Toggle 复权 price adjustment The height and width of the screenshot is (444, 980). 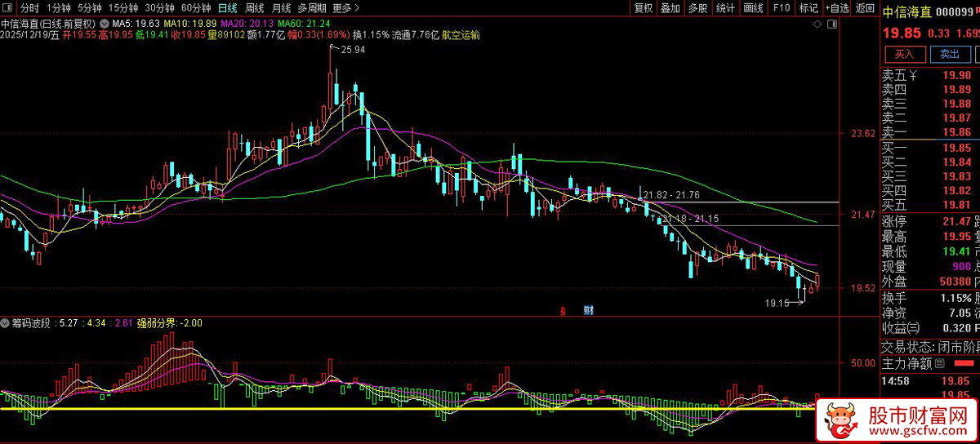(644, 8)
